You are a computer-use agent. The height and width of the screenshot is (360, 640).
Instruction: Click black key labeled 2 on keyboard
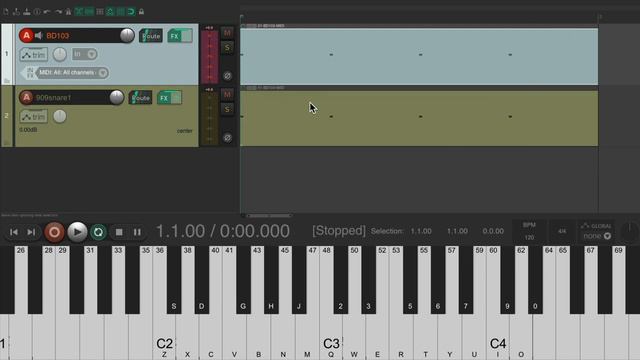(341, 280)
